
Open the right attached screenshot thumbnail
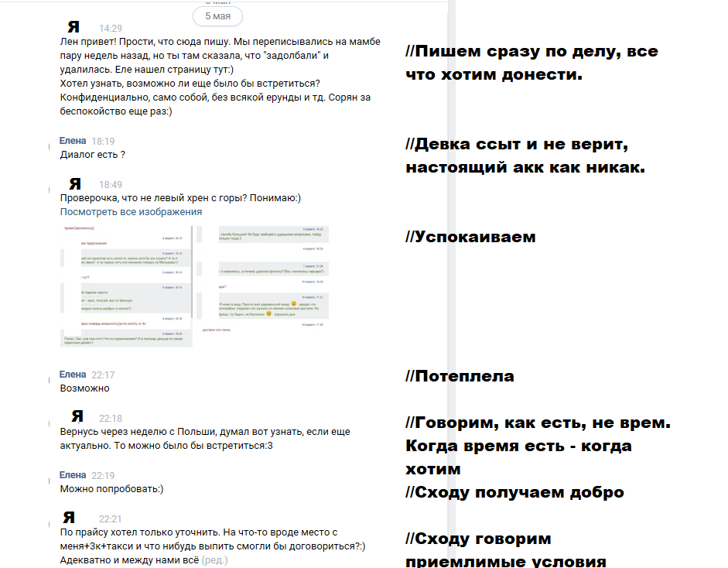pyautogui.click(x=264, y=279)
